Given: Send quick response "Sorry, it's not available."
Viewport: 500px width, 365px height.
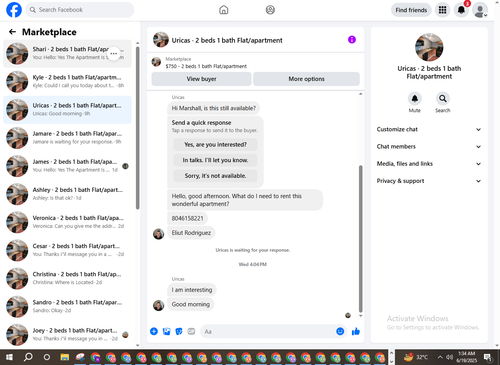Looking at the screenshot, I should [215, 176].
